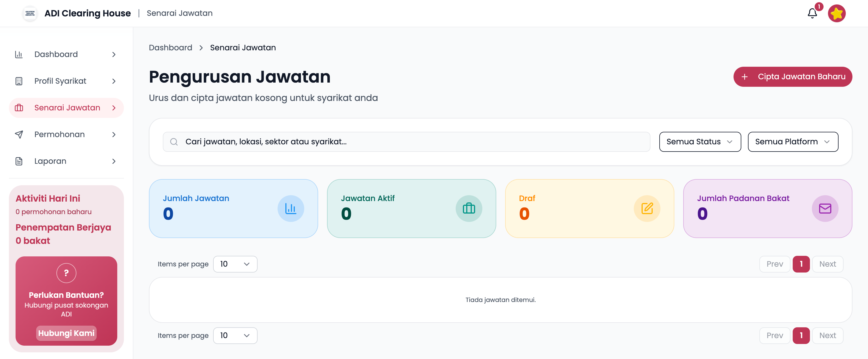Click the Jawatan Aktif briefcase icon
This screenshot has width=868, height=359.
468,209
